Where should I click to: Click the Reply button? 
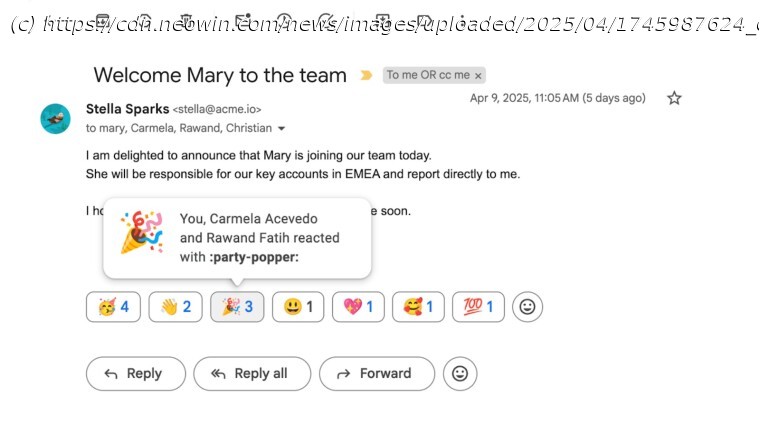(x=135, y=373)
